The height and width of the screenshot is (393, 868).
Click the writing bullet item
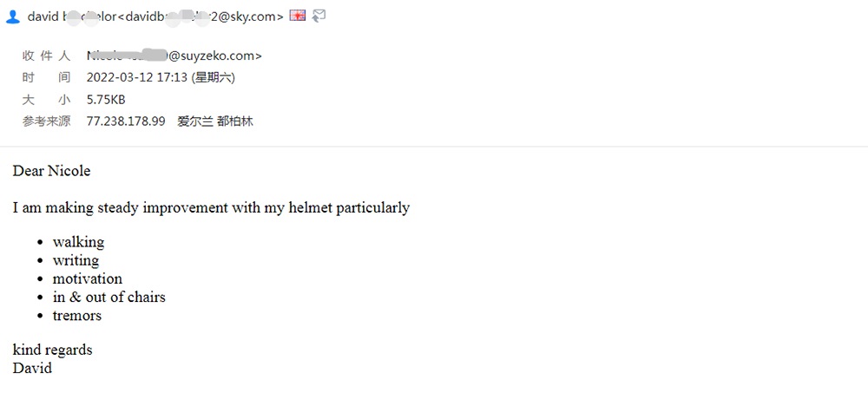coord(76,260)
